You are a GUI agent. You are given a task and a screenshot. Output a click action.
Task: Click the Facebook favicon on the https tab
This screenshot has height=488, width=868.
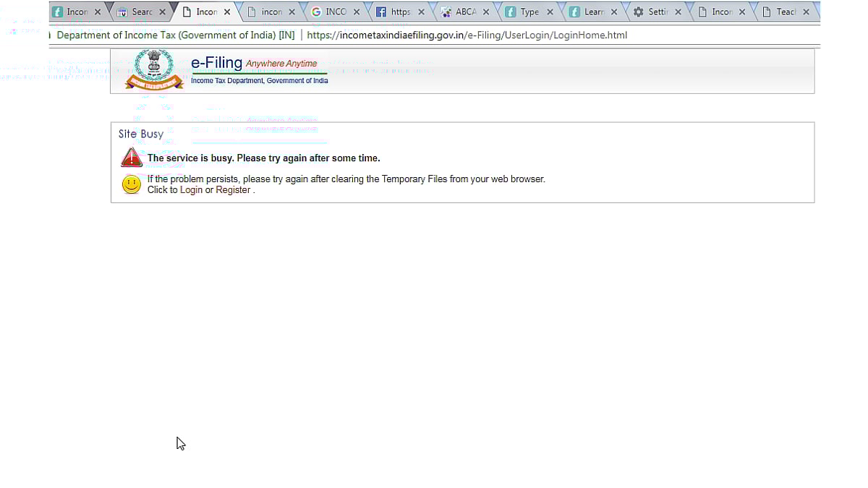coord(380,12)
